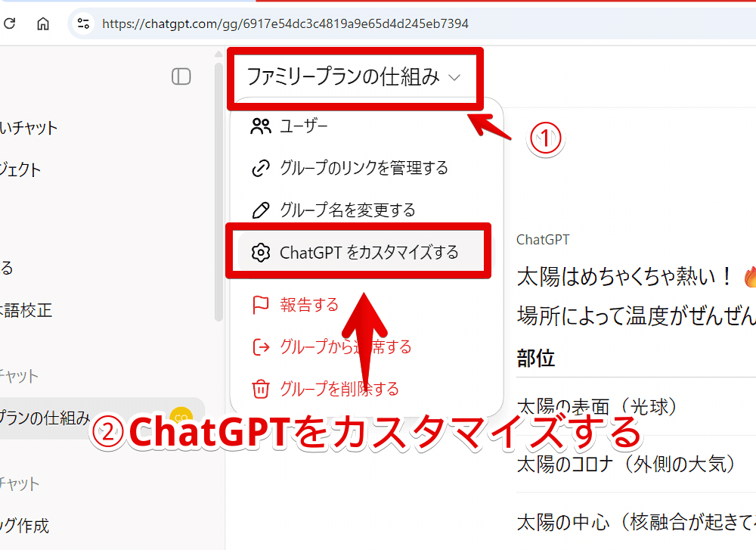The image size is (756, 550).
Task: Click the users icon beside ユーザー
Action: coord(261,126)
